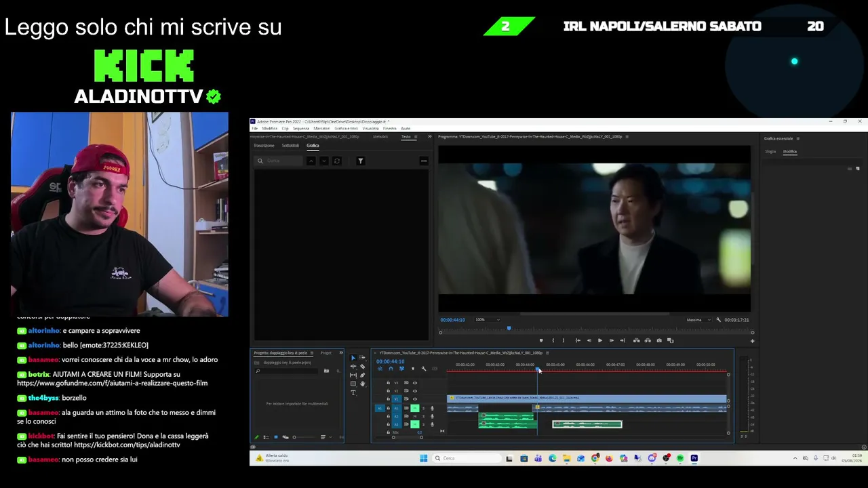Export frame with the camera icon

tap(659, 340)
